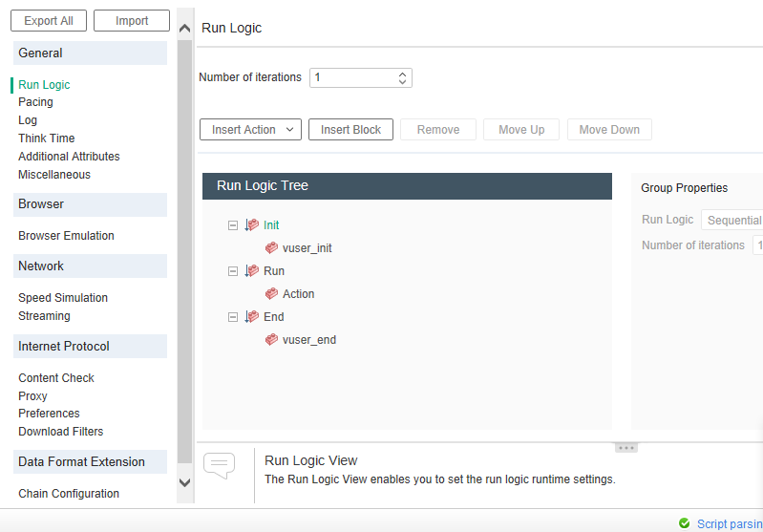This screenshot has height=532, width=763.
Task: Open the Pacing settings
Action: (35, 102)
